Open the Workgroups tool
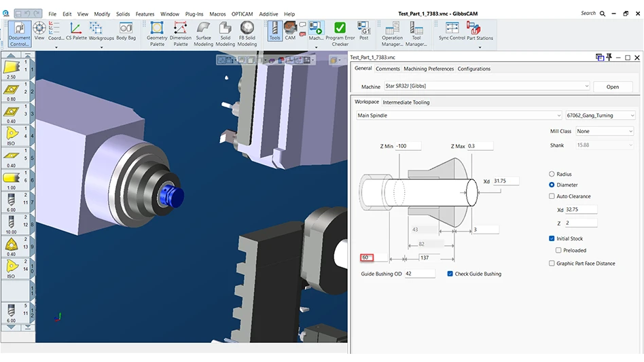 pyautogui.click(x=101, y=31)
